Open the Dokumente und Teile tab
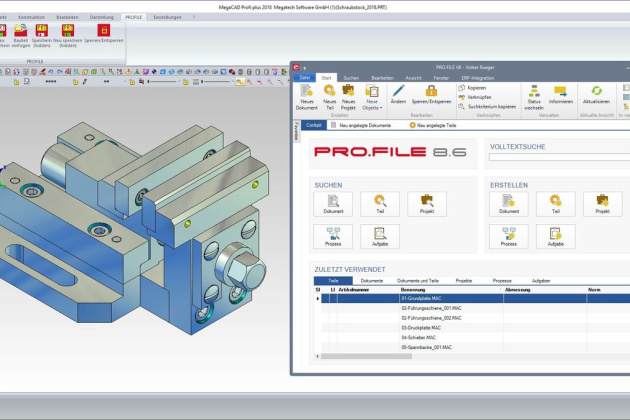Image resolution: width=630 pixels, height=420 pixels. 417,281
